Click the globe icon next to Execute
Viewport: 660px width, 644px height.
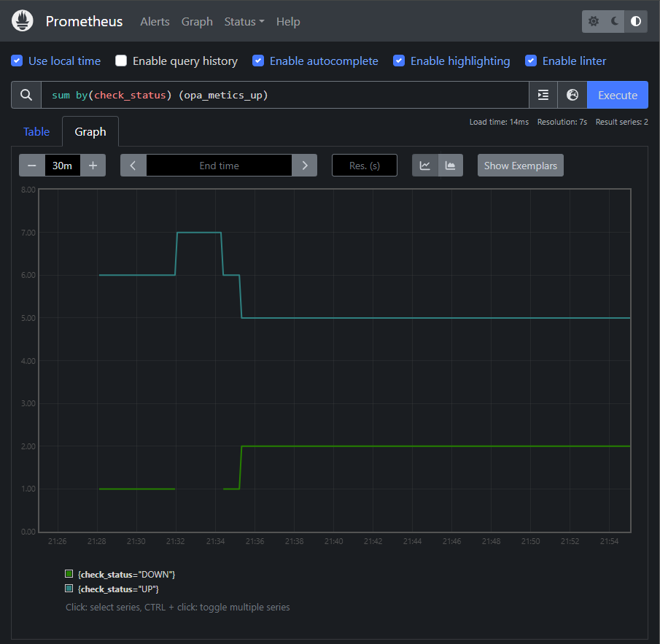point(572,95)
